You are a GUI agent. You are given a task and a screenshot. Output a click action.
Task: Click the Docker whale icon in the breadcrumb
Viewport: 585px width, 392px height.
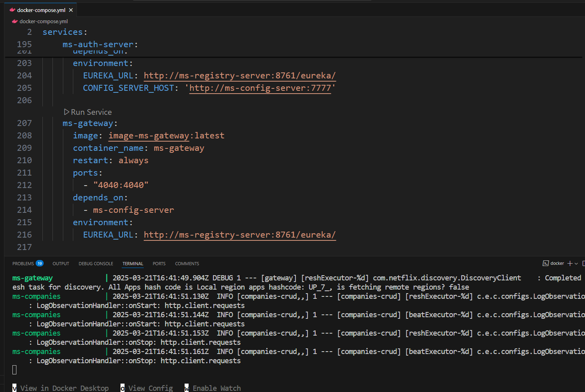coord(15,21)
